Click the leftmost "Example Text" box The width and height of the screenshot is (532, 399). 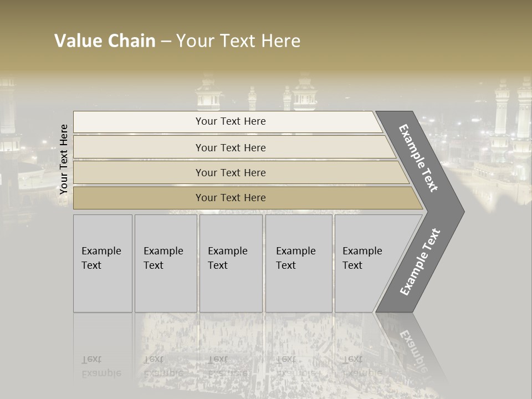pos(103,263)
